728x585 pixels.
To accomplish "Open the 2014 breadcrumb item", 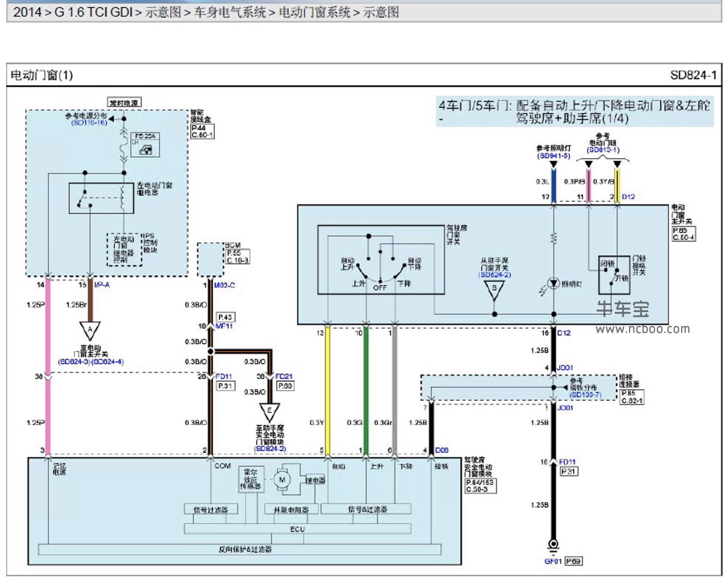I will pos(27,12).
